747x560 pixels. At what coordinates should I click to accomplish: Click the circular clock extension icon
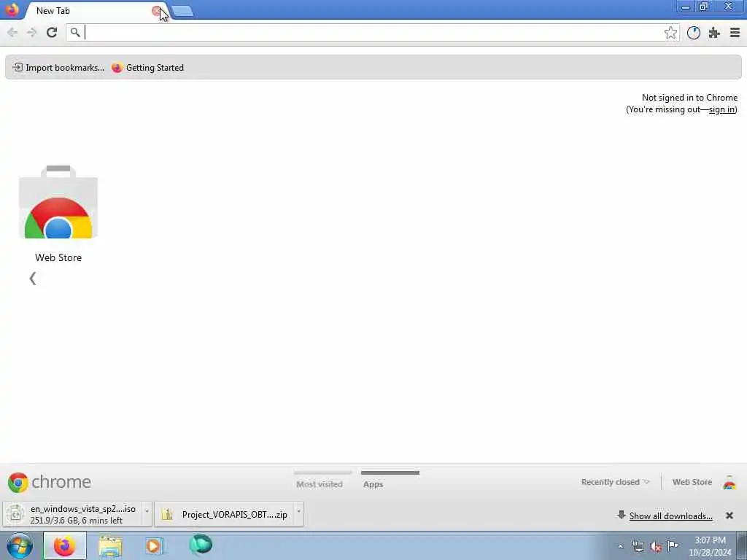pos(693,32)
